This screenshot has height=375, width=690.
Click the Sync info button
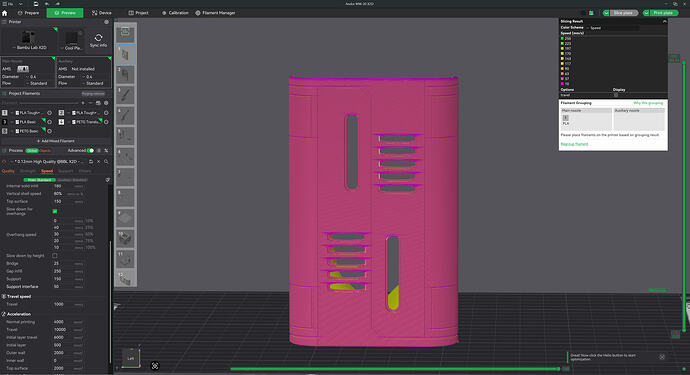98,40
